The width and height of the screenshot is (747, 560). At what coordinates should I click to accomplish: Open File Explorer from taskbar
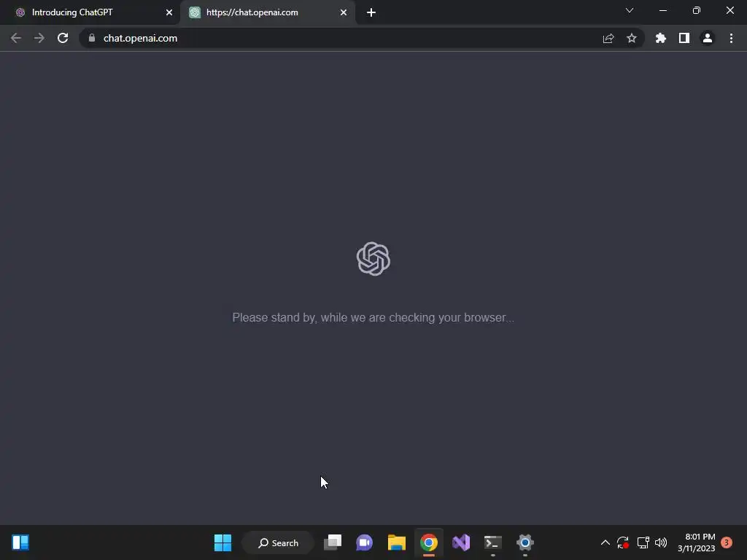(396, 542)
